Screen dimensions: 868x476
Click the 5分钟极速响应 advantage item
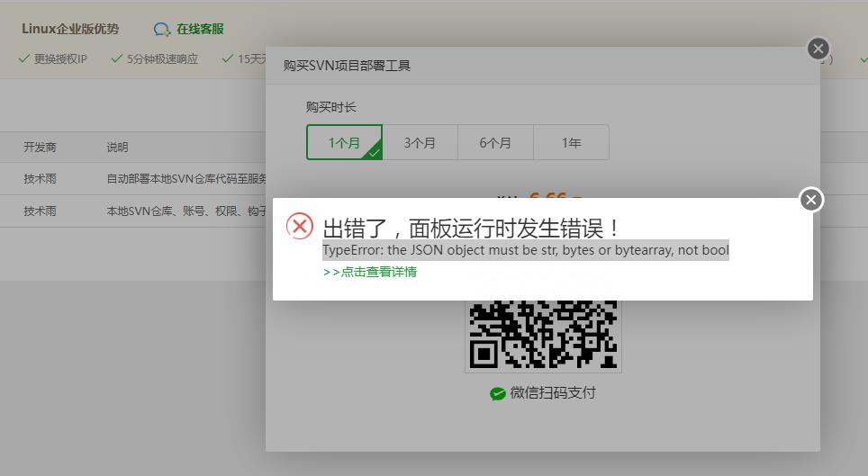[x=162, y=58]
